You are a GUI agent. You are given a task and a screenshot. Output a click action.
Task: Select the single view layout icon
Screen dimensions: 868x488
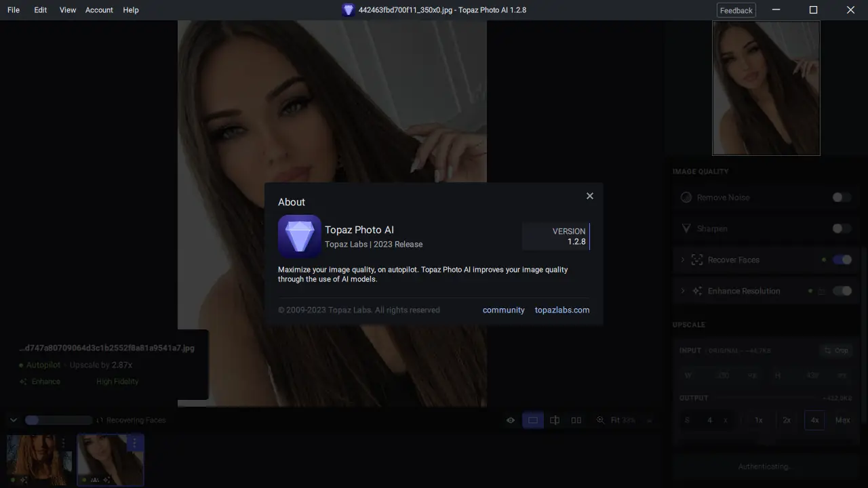[x=533, y=420]
